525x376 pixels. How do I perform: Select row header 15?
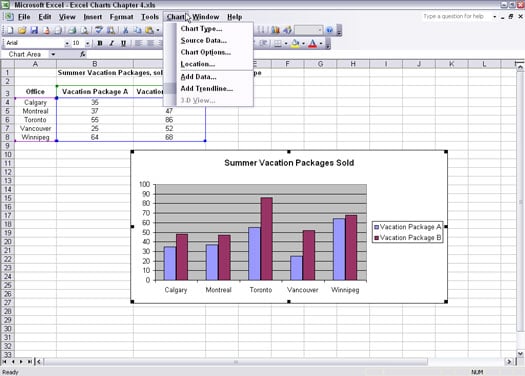tap(7, 198)
